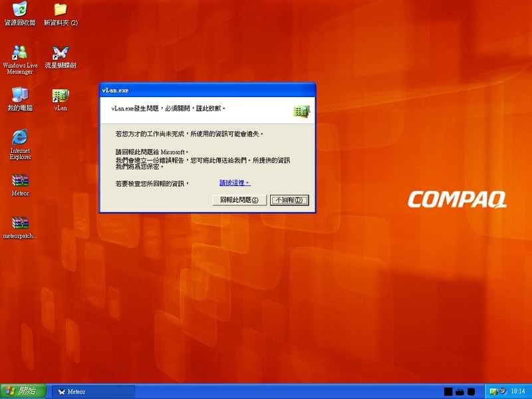Click the 18:14 clock in the taskbar
This screenshot has width=532, height=399.
517,391
